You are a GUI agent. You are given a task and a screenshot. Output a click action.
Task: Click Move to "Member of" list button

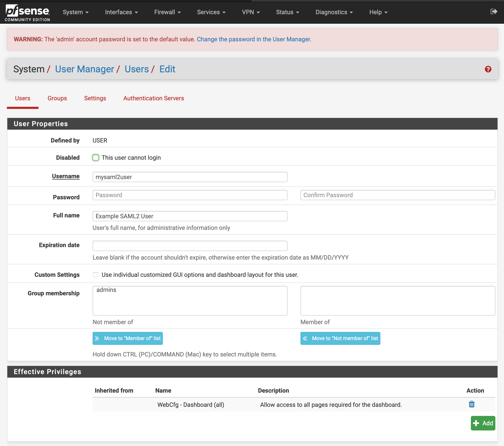128,338
